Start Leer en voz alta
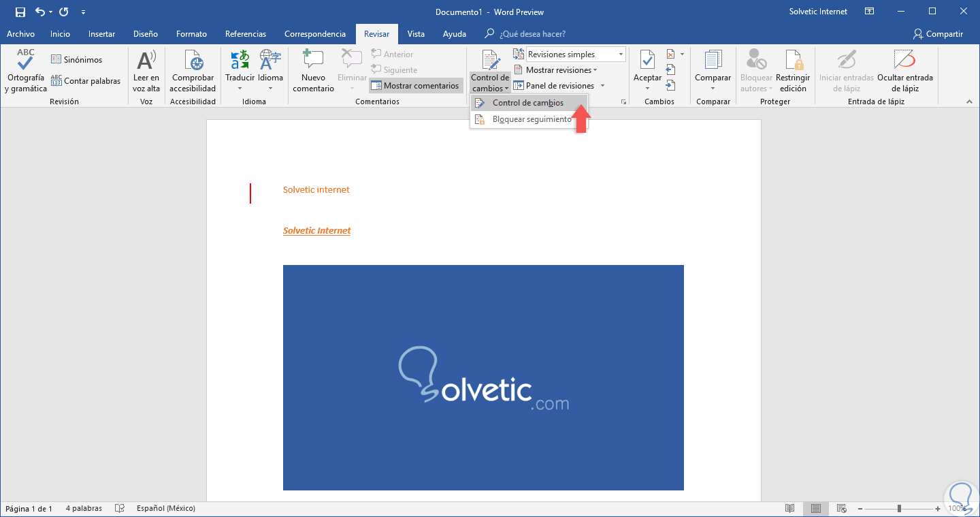 pyautogui.click(x=146, y=72)
